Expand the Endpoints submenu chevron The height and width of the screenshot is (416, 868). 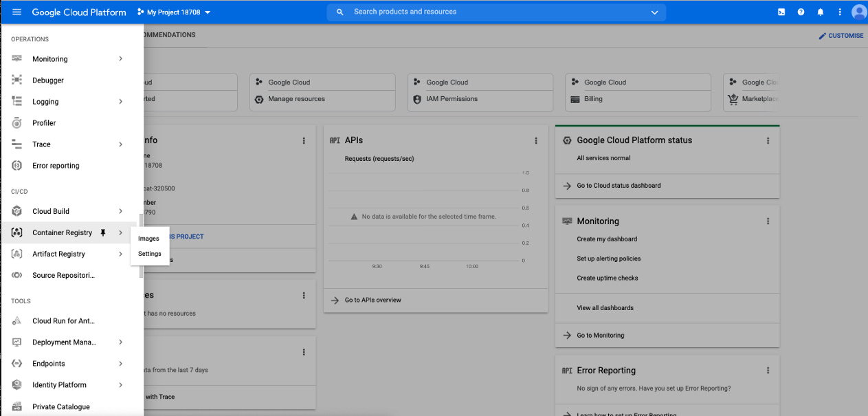[x=120, y=364]
